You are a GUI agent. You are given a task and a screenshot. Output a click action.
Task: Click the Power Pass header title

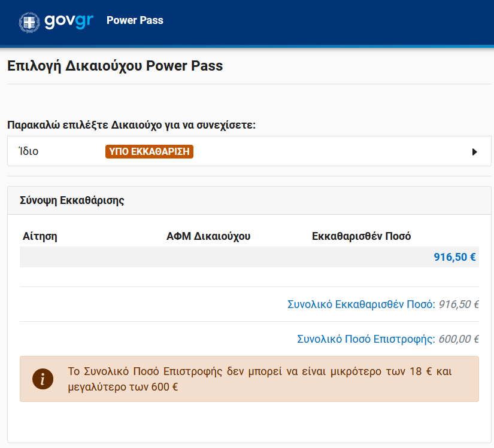135,20
